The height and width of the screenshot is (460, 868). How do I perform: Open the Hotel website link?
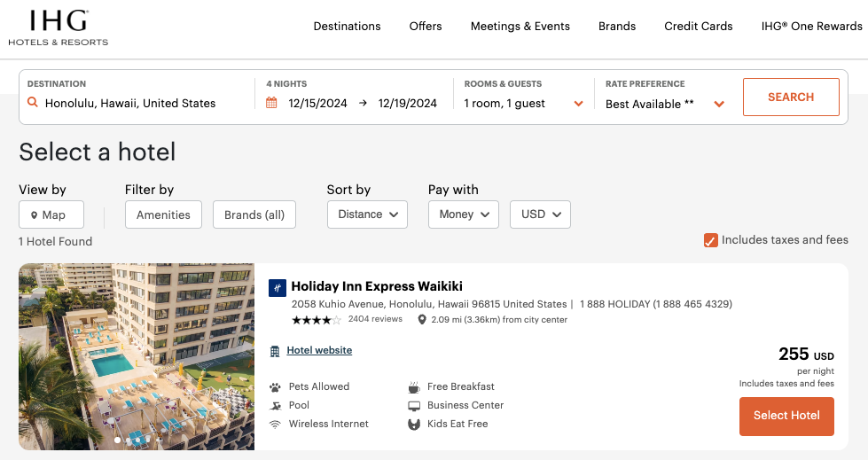pyautogui.click(x=319, y=350)
